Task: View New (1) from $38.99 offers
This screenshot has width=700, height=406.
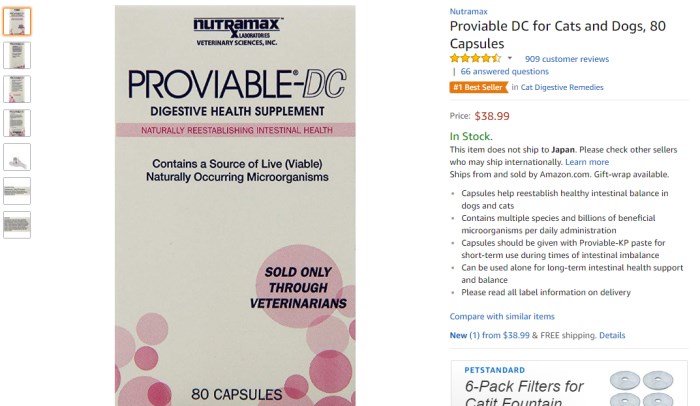Action: click(489, 335)
